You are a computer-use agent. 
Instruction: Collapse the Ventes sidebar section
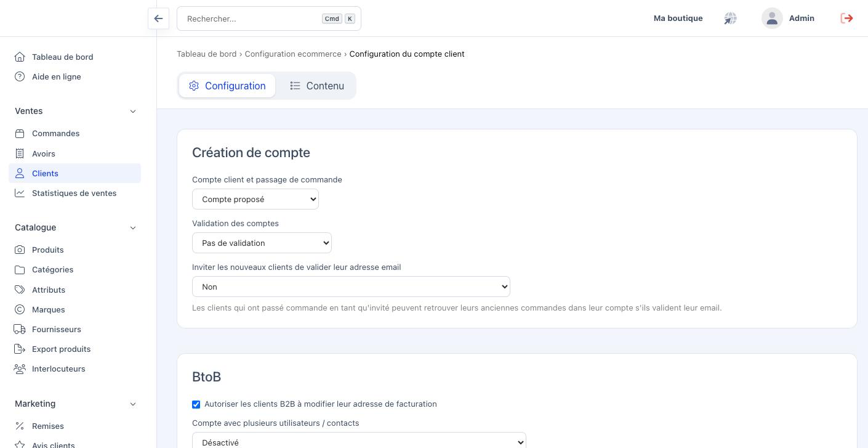(133, 111)
